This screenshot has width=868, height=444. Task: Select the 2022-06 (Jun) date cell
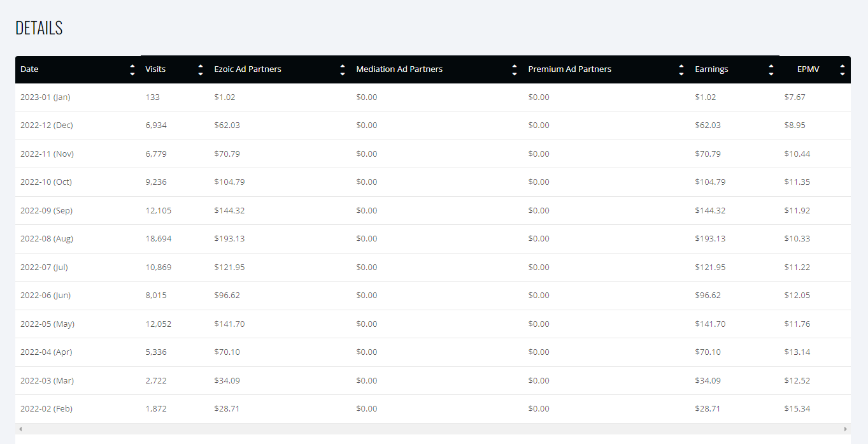(x=45, y=296)
